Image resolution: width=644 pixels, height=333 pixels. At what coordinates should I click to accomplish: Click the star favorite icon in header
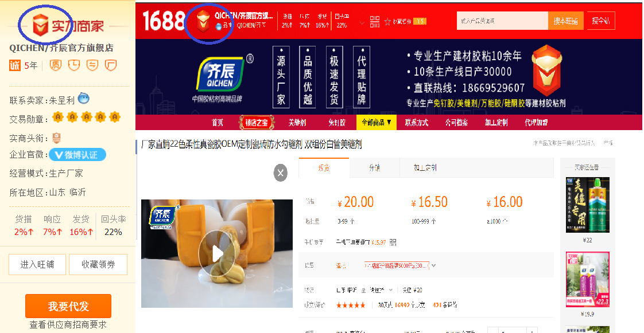click(387, 22)
